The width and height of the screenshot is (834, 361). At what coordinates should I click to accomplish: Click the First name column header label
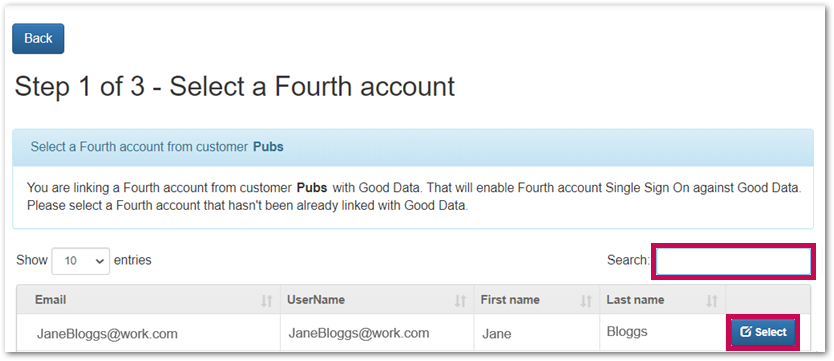click(510, 300)
